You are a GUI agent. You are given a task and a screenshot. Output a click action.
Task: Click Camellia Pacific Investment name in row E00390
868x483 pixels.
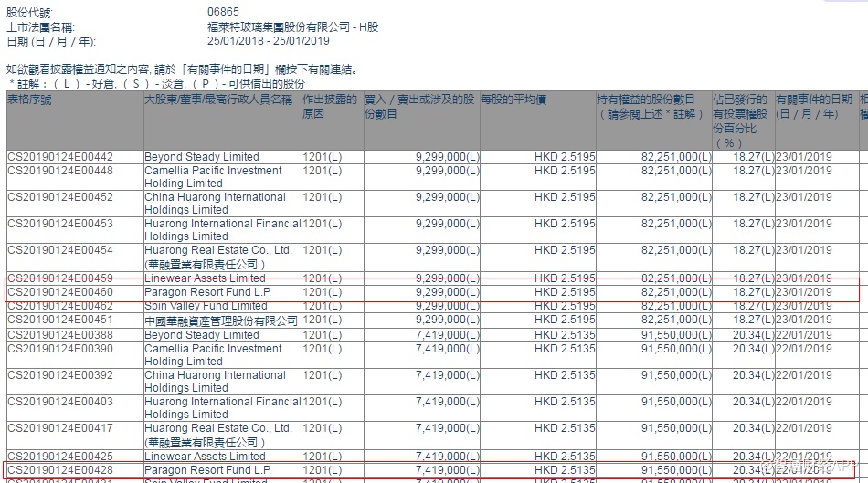[213, 355]
